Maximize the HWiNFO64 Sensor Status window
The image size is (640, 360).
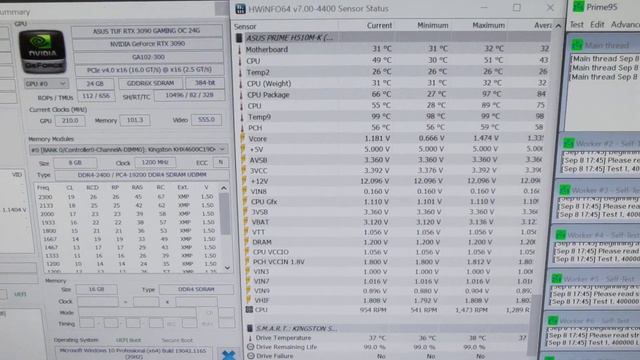517,8
